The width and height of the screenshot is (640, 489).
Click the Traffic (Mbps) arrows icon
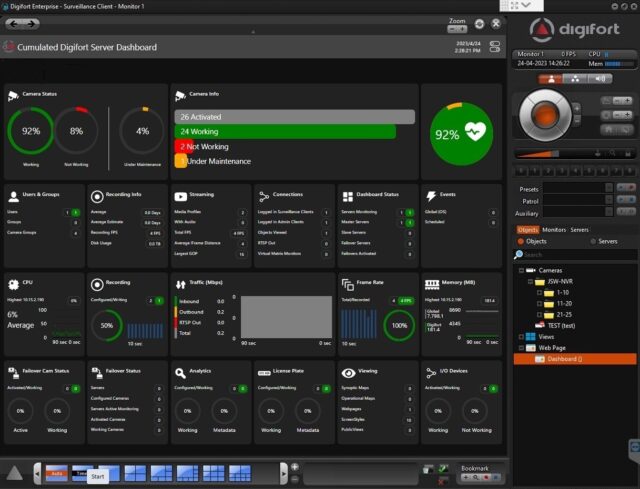click(180, 284)
